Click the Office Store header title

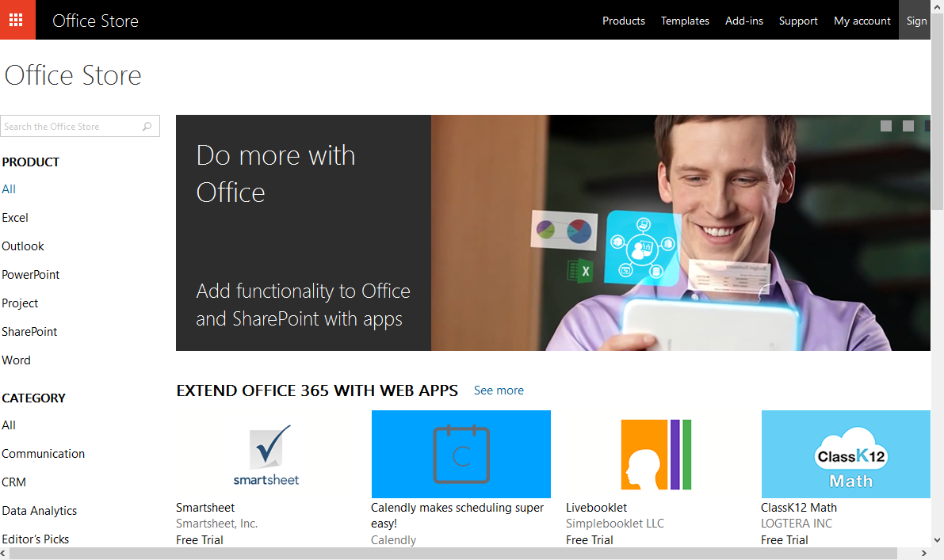point(95,21)
